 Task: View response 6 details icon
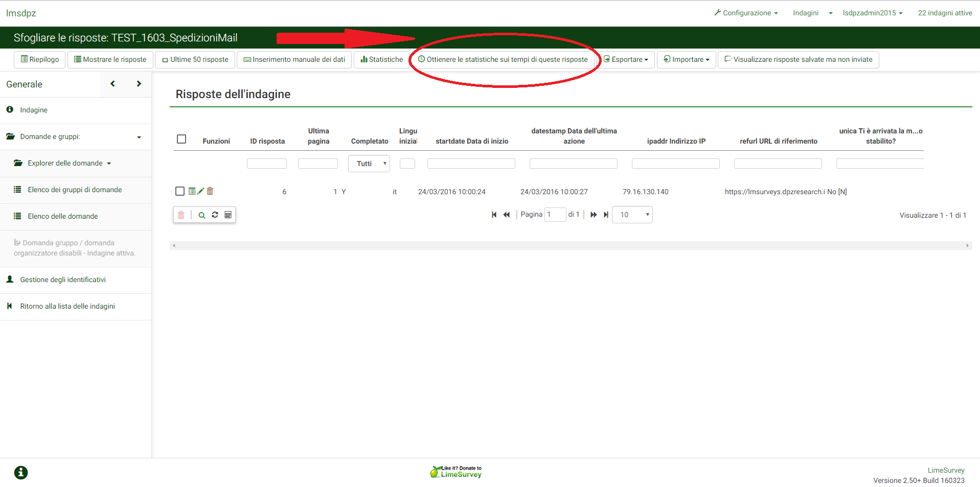coord(192,191)
